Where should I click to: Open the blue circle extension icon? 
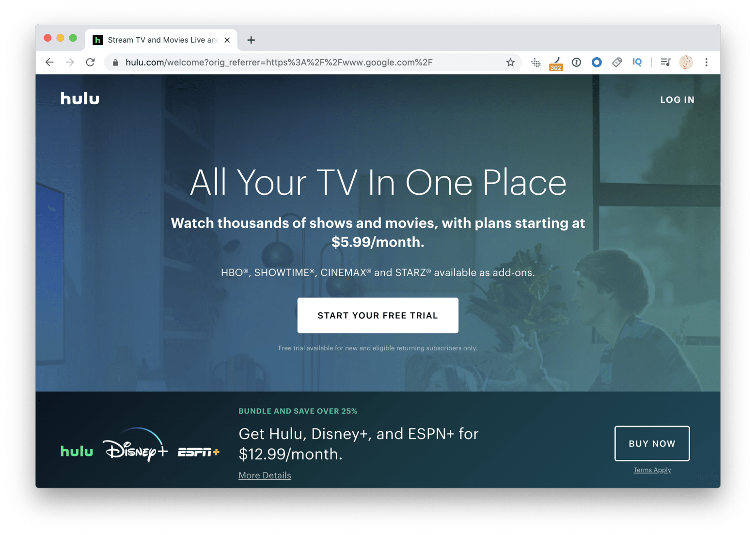pos(597,62)
